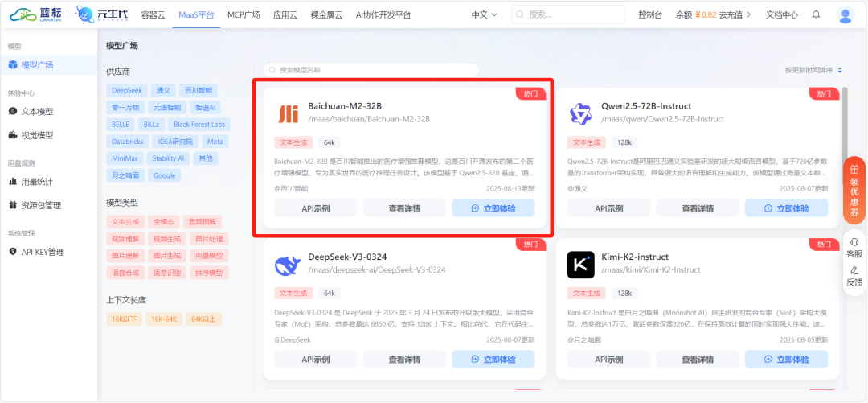Click 查看详情 on the DeepSeek-V3-0324 card
This screenshot has height=403, width=868.
(404, 360)
